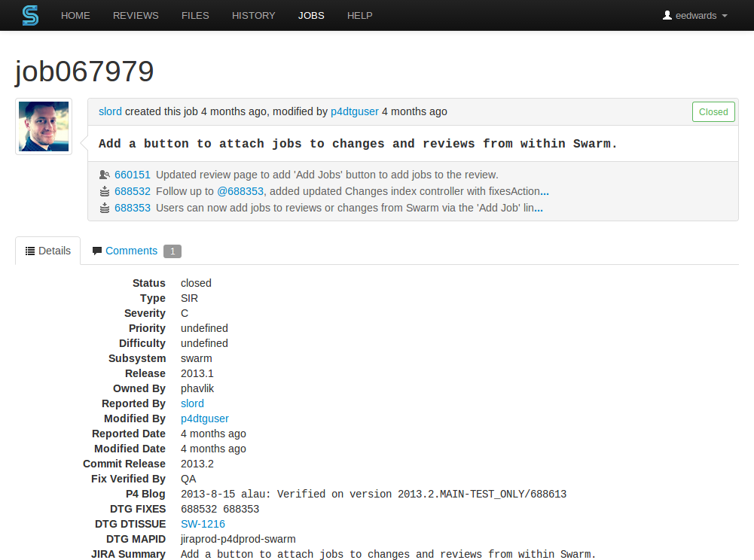Click the job067979 heading
The image size is (754, 560).
[x=84, y=72]
